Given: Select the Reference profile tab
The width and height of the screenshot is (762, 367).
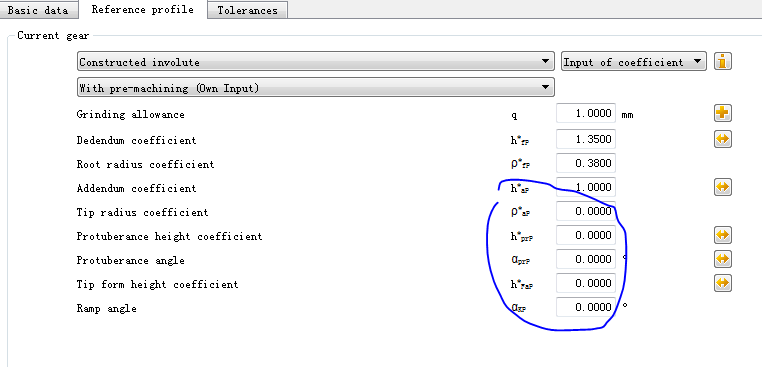Looking at the screenshot, I should (x=142, y=9).
